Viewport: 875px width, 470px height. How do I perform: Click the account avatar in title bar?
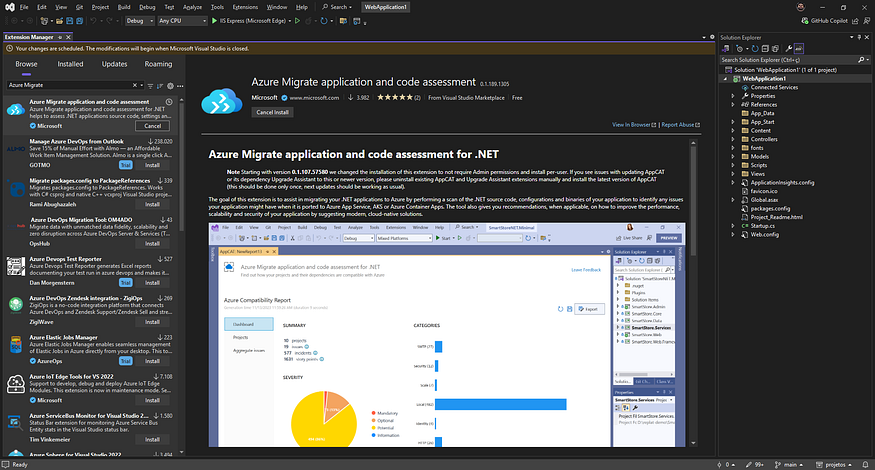tap(801, 7)
